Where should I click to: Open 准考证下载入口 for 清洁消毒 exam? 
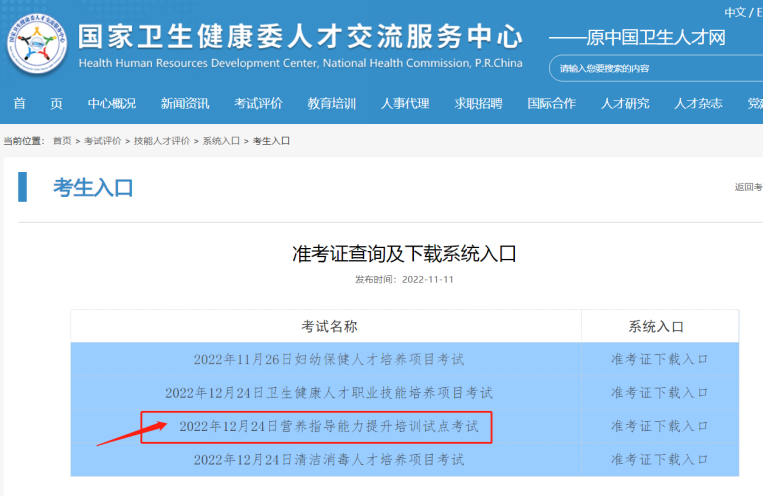(659, 460)
